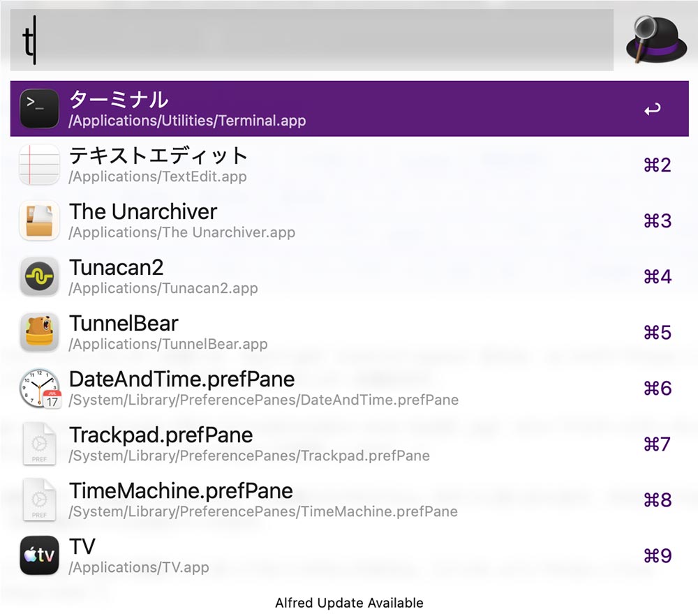Click the Alfred bowler hat icon
698x616 pixels.
point(656,39)
